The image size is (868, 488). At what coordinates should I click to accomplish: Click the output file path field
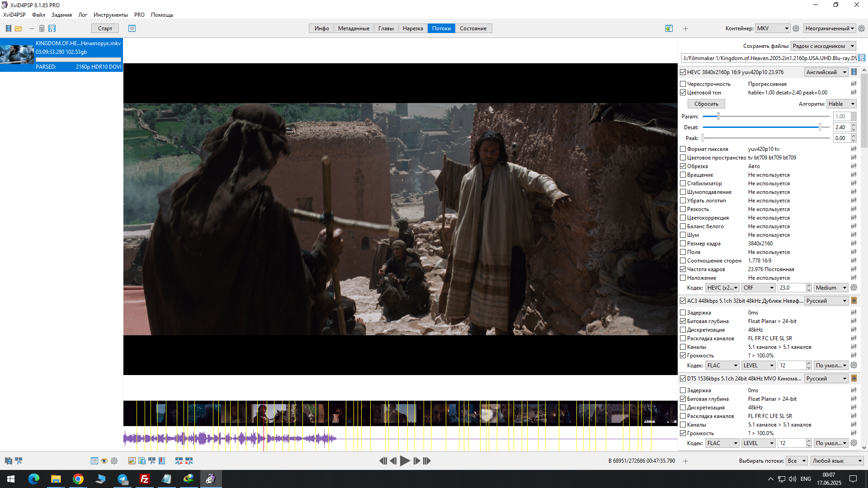[769, 58]
